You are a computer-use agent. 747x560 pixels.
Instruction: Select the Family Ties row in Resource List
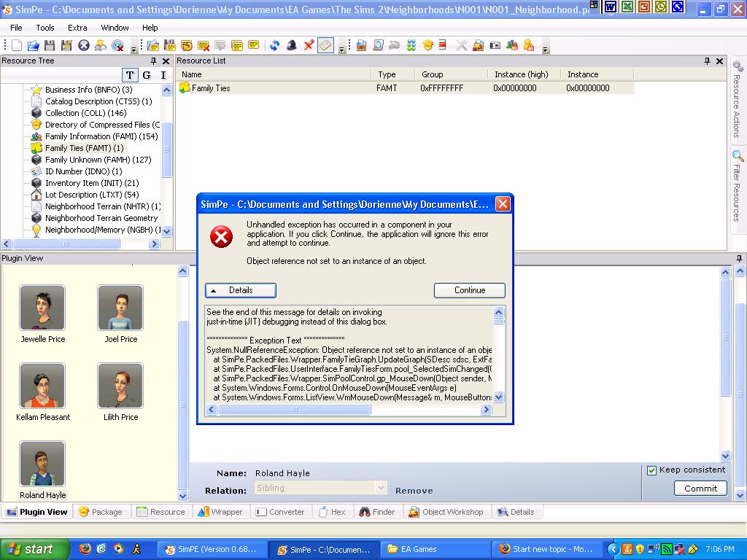coord(406,88)
